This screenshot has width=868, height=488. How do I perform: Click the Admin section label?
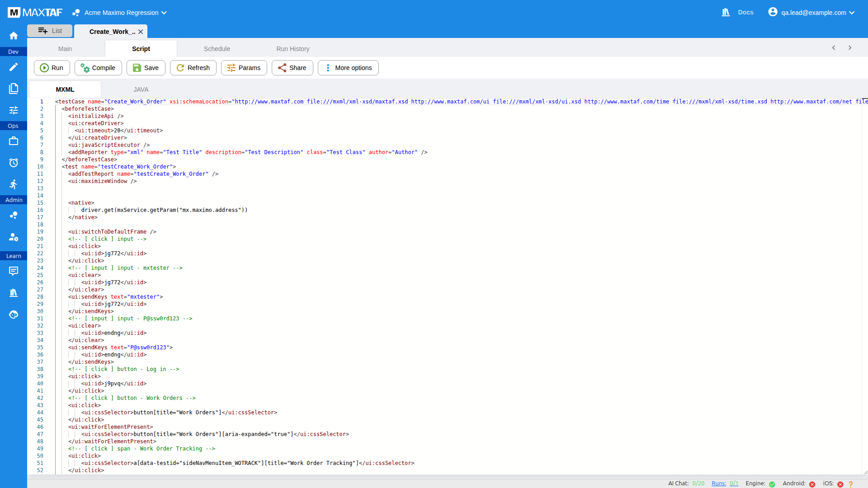coord(14,200)
